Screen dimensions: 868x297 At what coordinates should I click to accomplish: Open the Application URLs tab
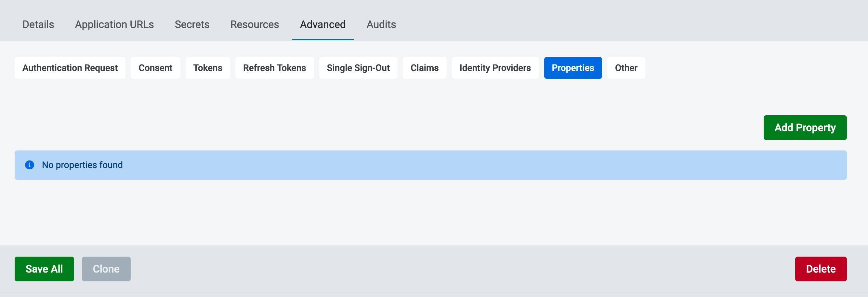(x=114, y=24)
